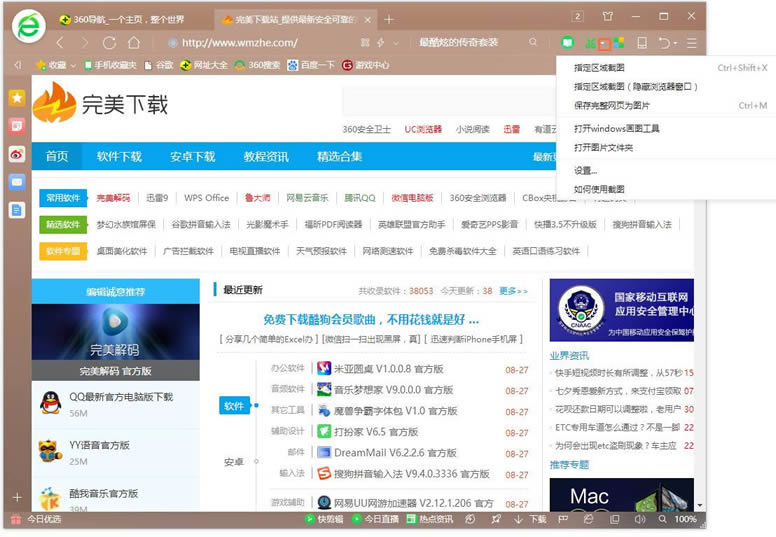
Task: Click the QR grid icon in address bar
Action: (365, 43)
